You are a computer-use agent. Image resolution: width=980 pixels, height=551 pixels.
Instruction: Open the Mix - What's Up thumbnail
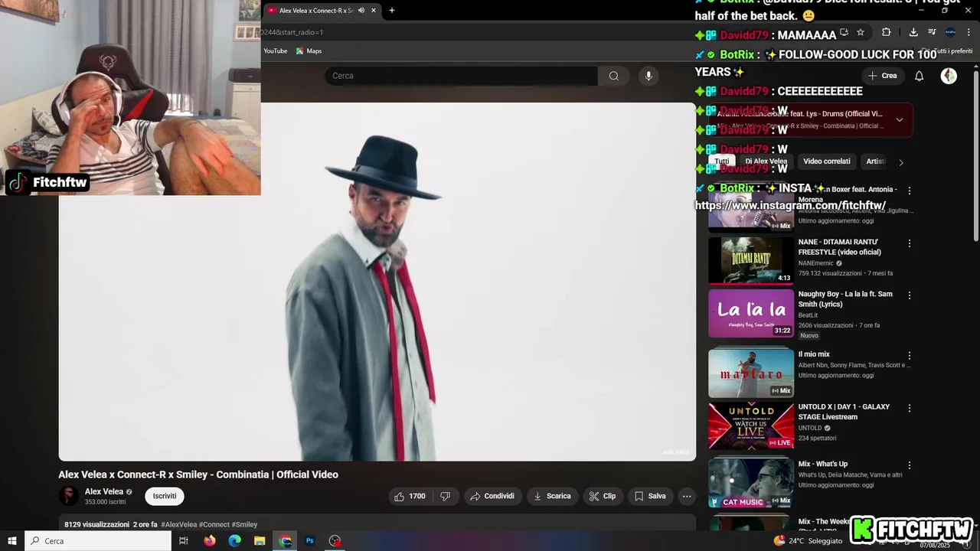(751, 483)
